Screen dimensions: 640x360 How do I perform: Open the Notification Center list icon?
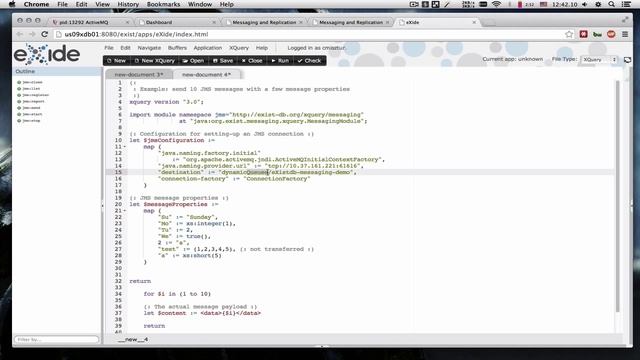click(x=626, y=4)
